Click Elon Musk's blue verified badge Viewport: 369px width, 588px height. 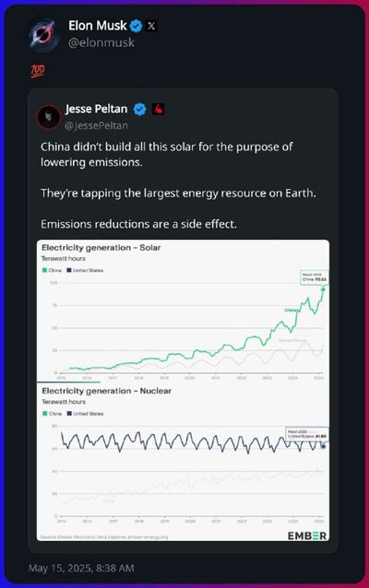pos(136,26)
